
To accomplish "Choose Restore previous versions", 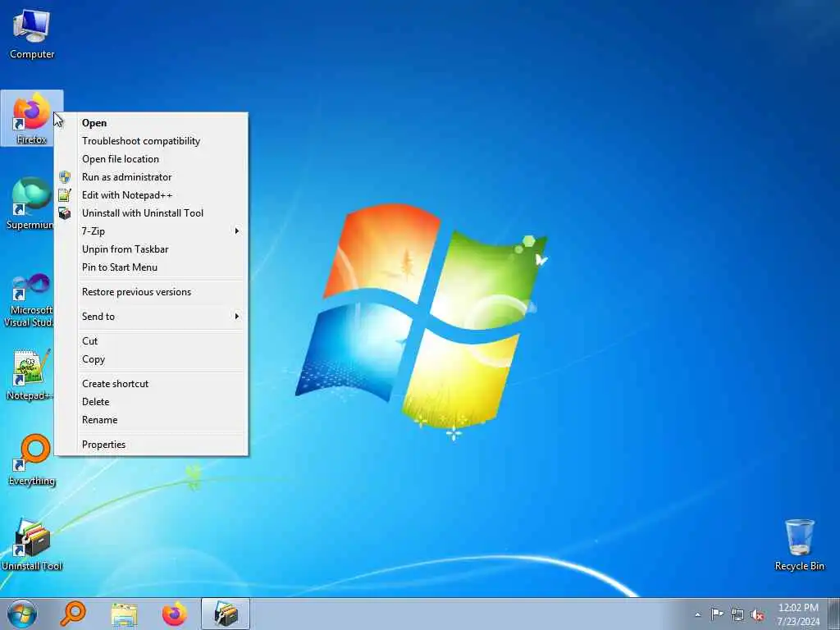I will click(x=151, y=292).
